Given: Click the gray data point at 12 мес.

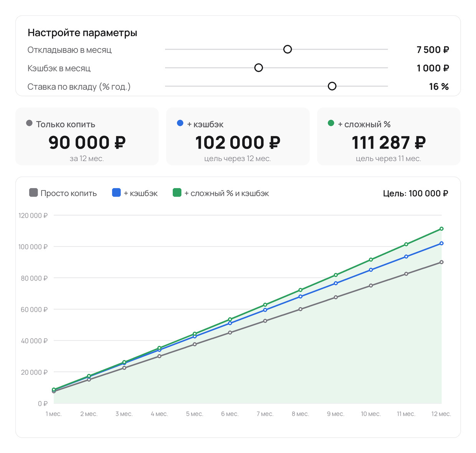Looking at the screenshot, I should click(441, 262).
